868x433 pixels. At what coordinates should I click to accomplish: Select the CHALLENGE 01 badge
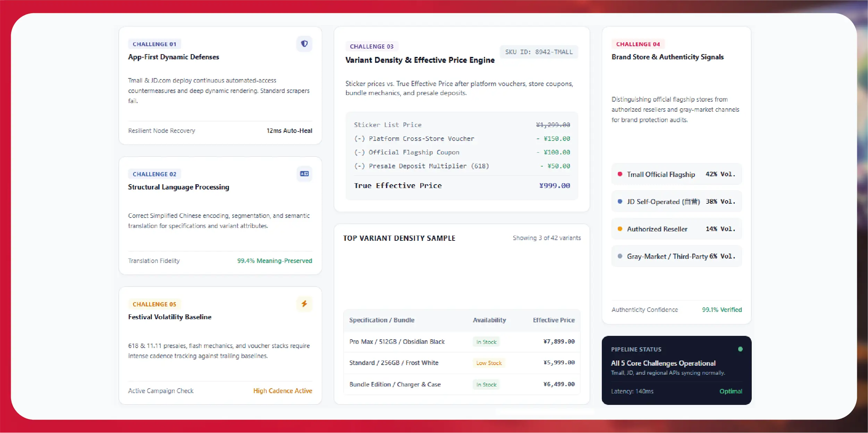click(x=154, y=44)
